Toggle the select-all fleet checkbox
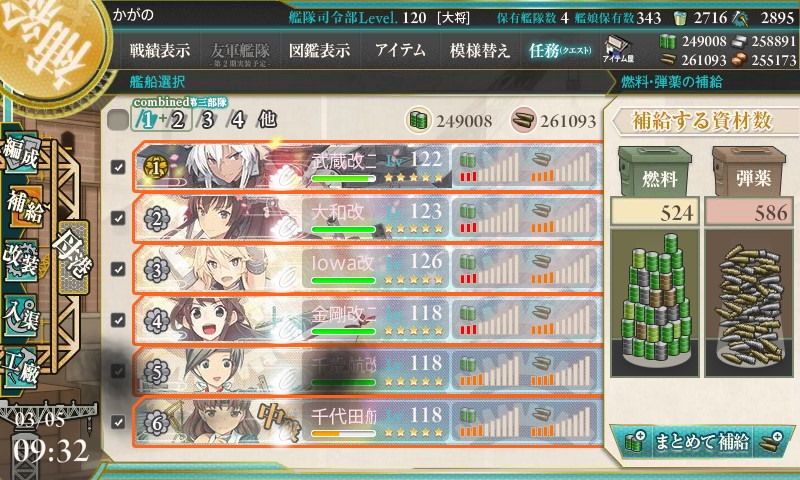The height and width of the screenshot is (480, 800). click(x=118, y=120)
